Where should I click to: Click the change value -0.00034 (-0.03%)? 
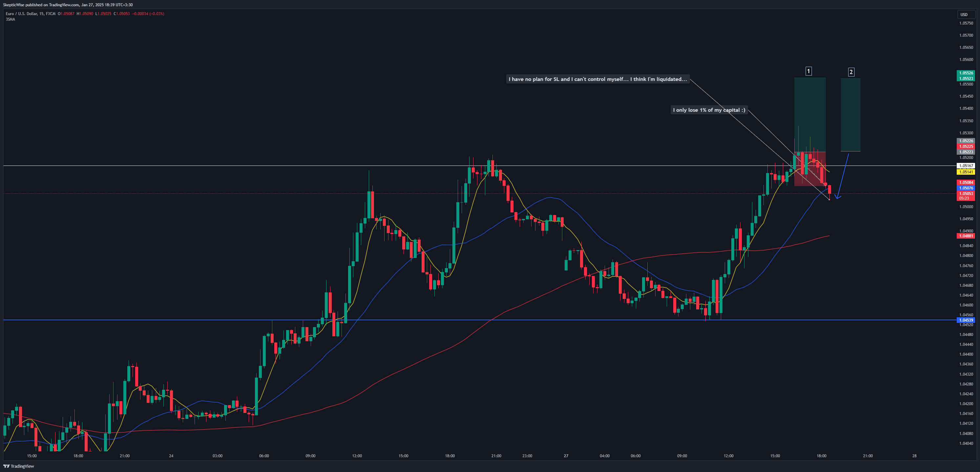pos(148,14)
